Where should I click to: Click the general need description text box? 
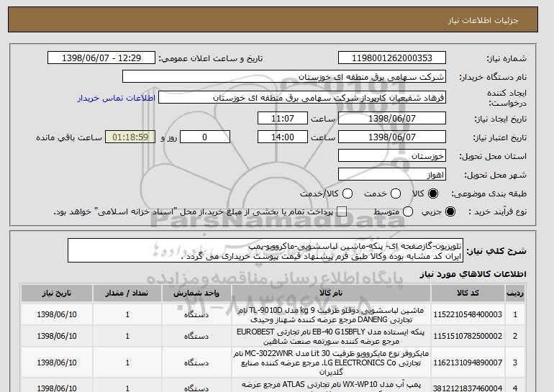(x=265, y=250)
